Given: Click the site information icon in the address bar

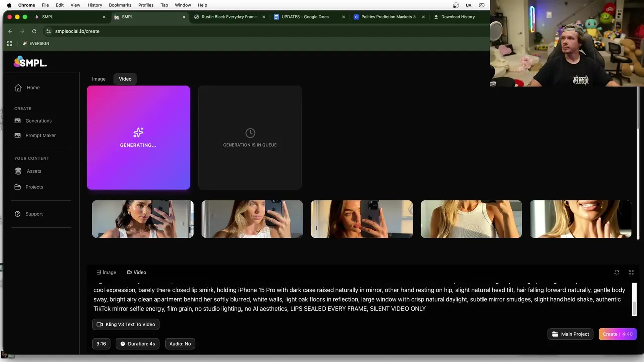Looking at the screenshot, I should pos(48,31).
